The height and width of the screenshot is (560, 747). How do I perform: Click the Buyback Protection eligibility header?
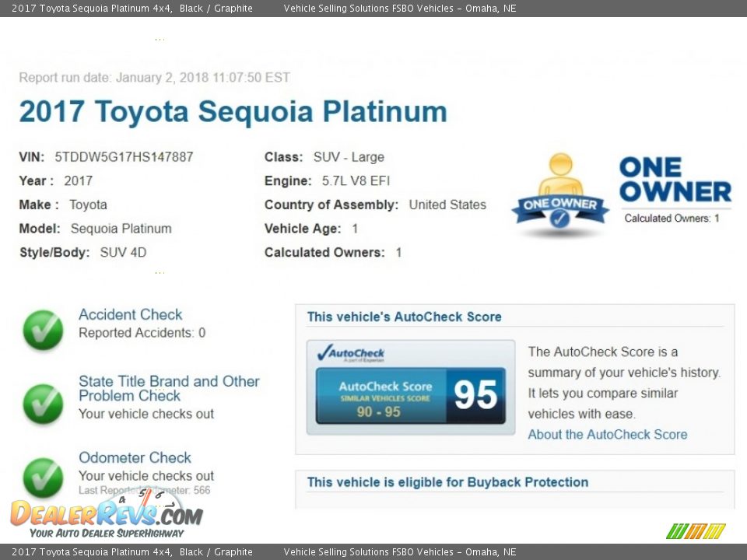[447, 482]
